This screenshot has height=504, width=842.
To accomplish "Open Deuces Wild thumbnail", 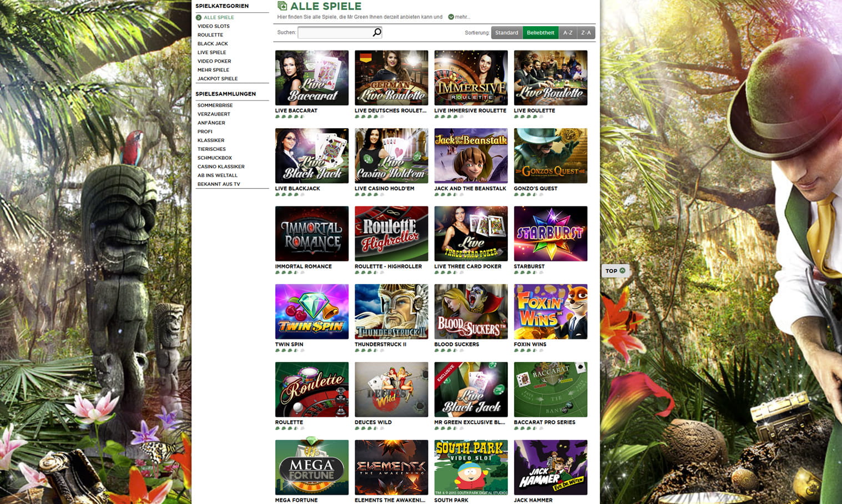I will pyautogui.click(x=391, y=390).
